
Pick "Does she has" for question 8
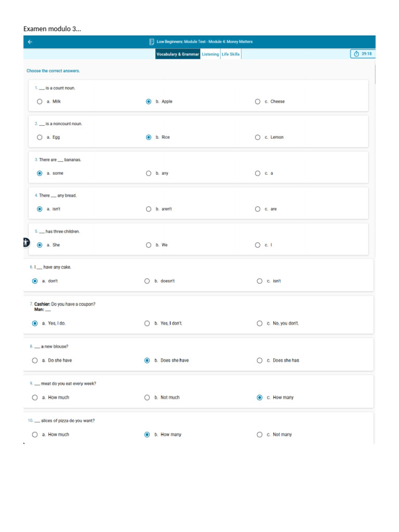click(x=260, y=361)
